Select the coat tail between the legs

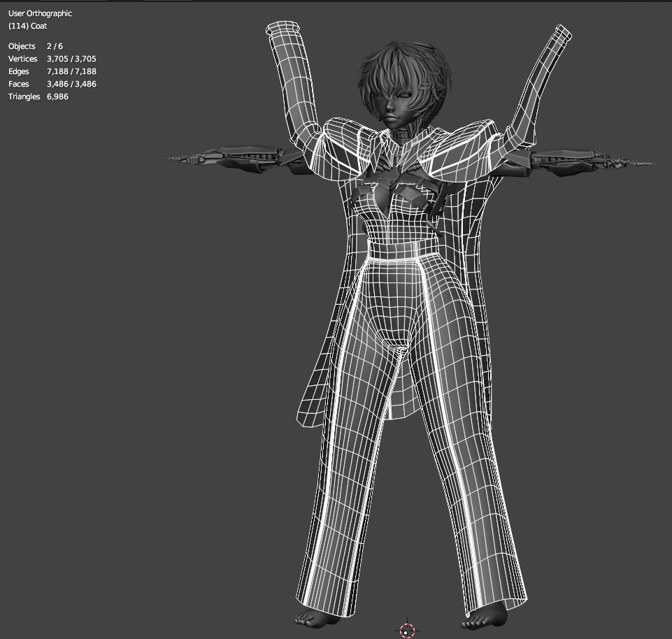point(396,392)
